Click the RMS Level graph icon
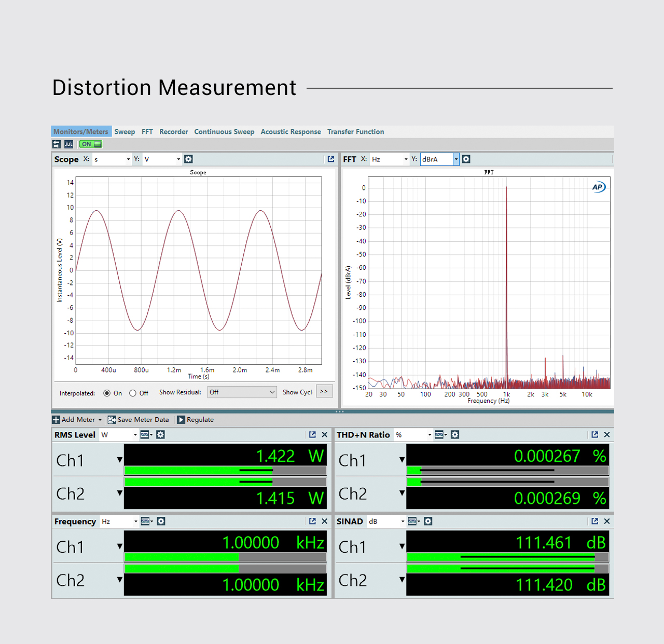Image resolution: width=664 pixels, height=644 pixels. tap(145, 435)
